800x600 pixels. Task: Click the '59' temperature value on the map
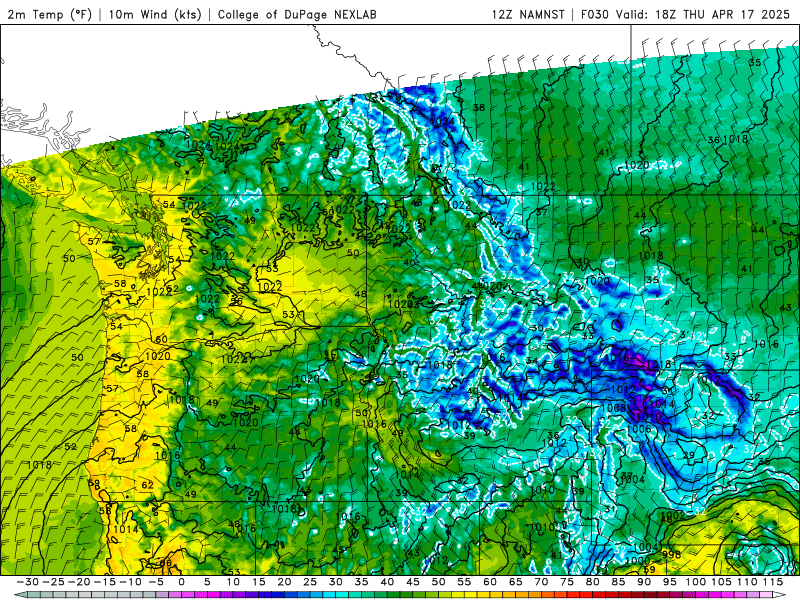click(x=649, y=569)
